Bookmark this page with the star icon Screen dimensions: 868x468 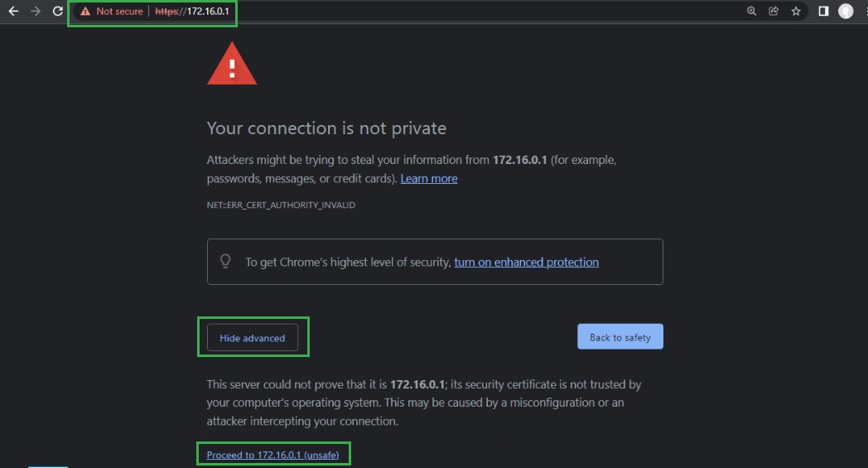coord(796,12)
